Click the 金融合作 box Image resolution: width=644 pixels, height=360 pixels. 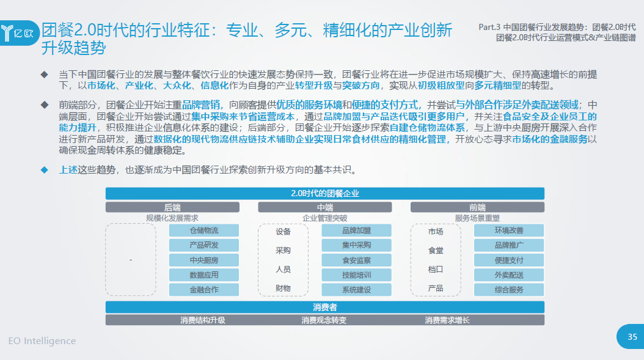[203, 290]
